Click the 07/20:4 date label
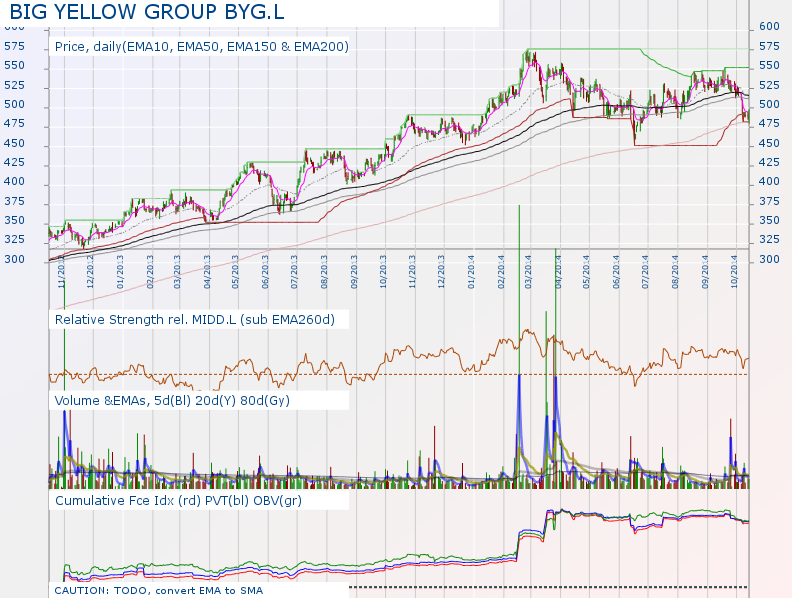The width and height of the screenshot is (792, 598). coord(645,272)
